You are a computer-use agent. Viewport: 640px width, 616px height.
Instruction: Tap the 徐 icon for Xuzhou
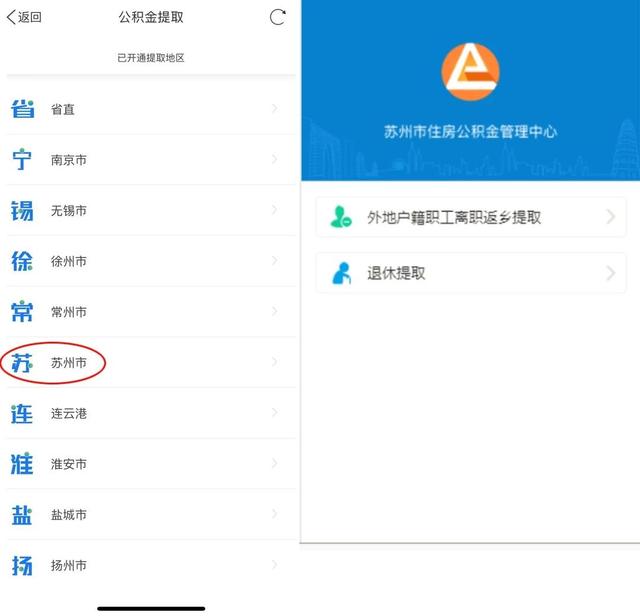click(22, 261)
